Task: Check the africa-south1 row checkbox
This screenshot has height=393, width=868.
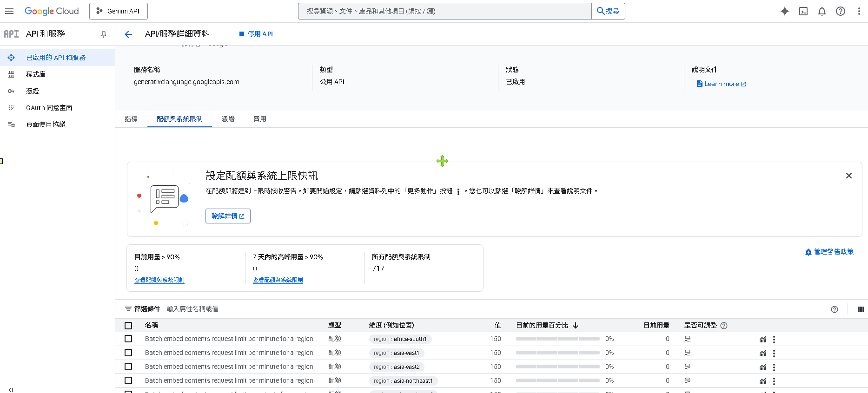Action: (128, 339)
